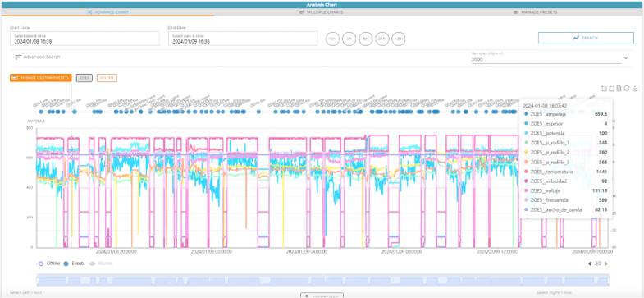Image resolution: width=644 pixels, height=298 pixels.
Task: Click the Start Date input field
Action: click(84, 39)
